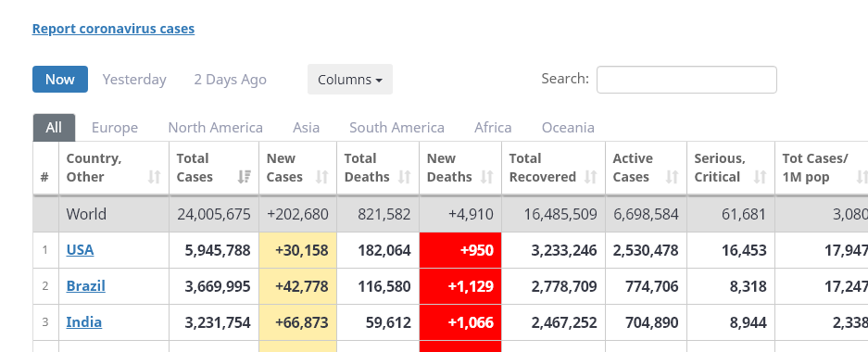Click New Deaths sort icon
This screenshot has width=868, height=352.
(487, 177)
